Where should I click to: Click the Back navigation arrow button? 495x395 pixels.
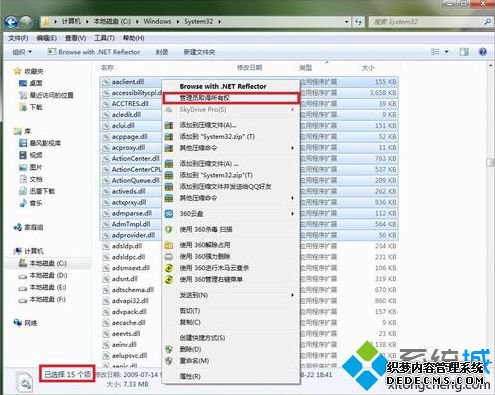click(11, 22)
